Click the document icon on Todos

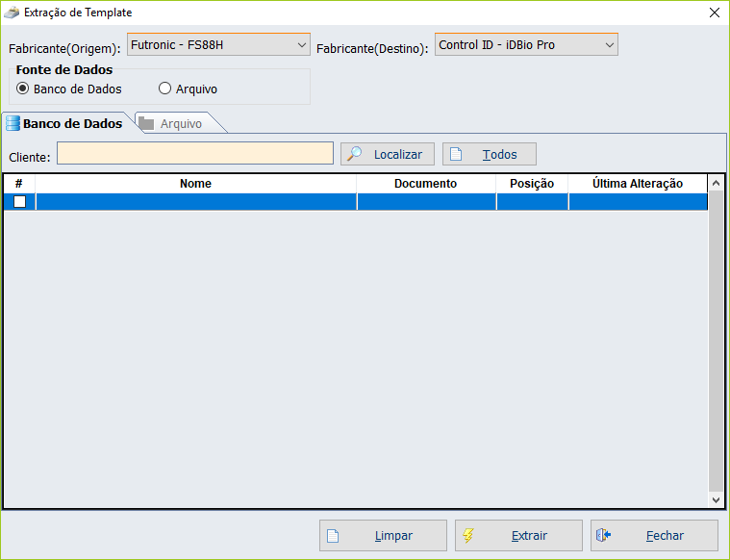(x=457, y=154)
